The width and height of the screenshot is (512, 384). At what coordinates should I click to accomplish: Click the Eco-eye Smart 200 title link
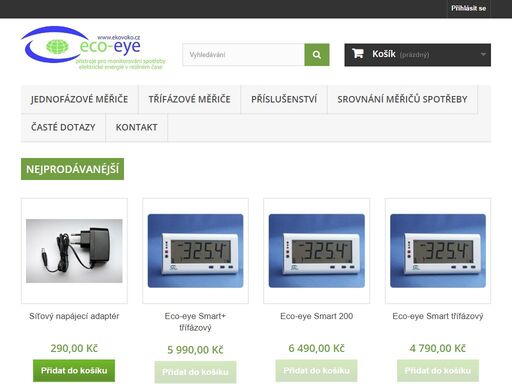(317, 316)
